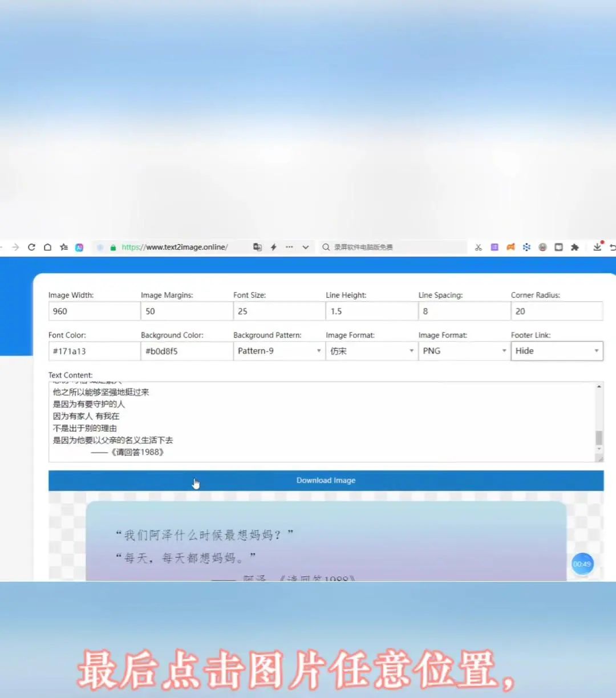Expand the chevron next to the address bar

point(306,247)
